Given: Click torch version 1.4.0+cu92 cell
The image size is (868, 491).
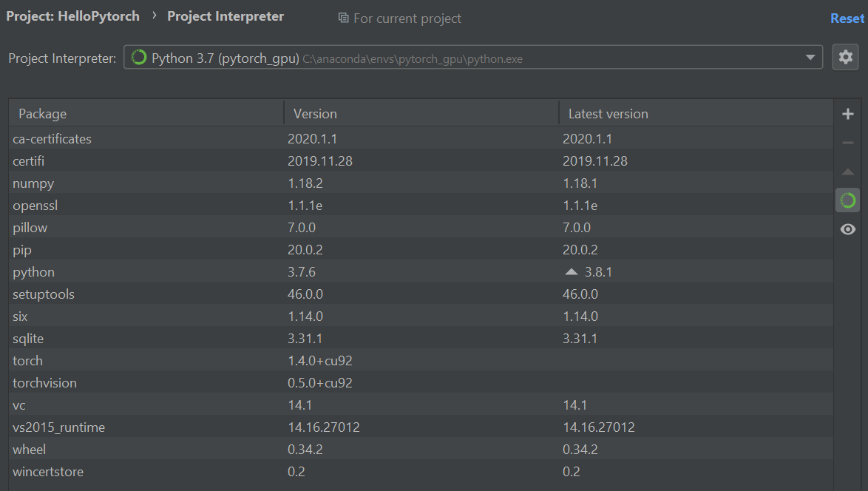Looking at the screenshot, I should click(x=320, y=360).
